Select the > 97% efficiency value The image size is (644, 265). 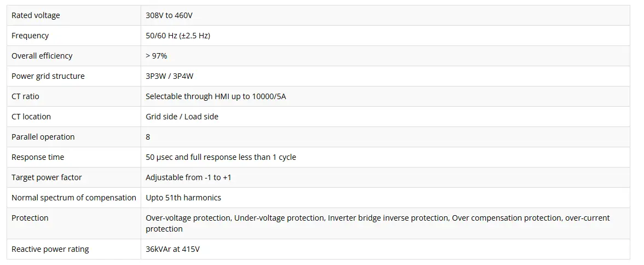(156, 56)
